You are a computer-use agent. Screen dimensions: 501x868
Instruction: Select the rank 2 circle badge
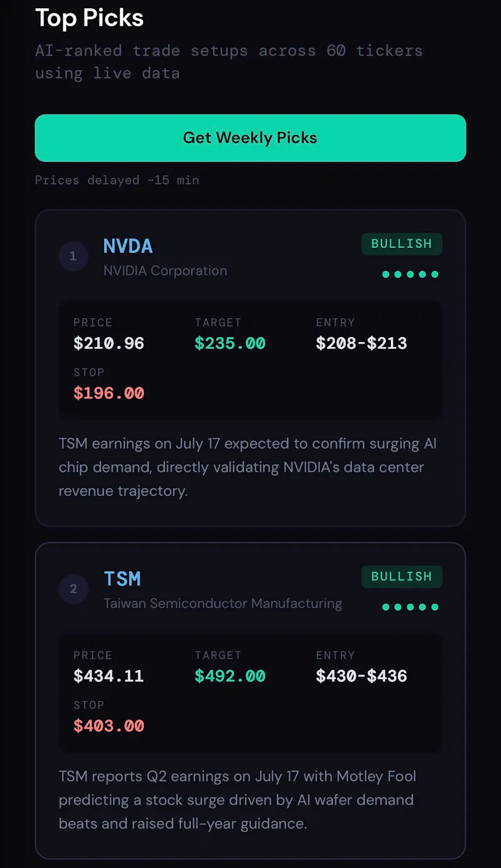pyautogui.click(x=73, y=589)
